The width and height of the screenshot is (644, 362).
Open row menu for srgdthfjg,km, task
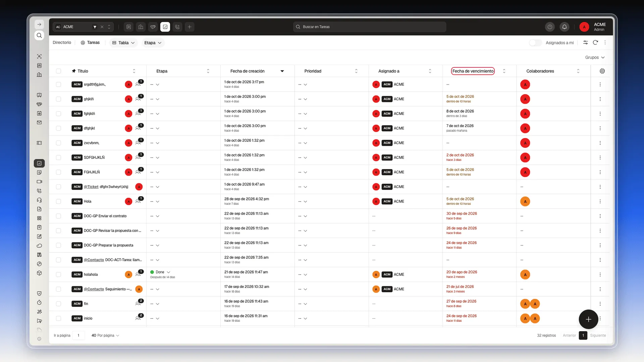coord(600,84)
